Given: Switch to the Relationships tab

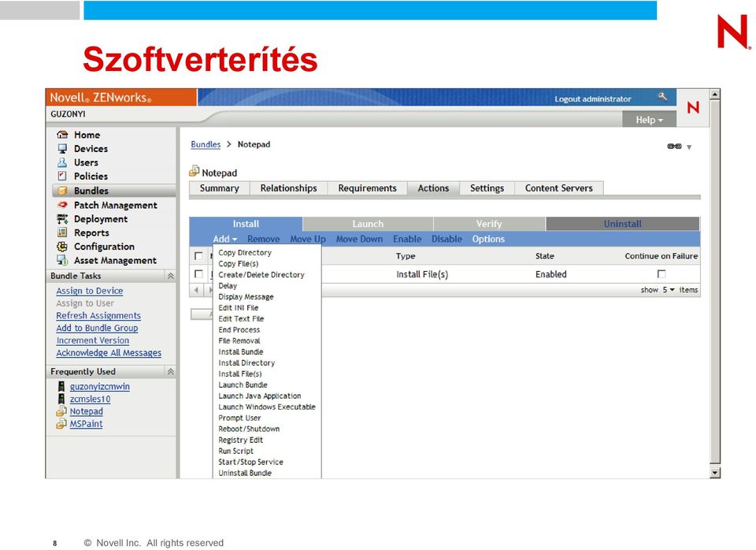Looking at the screenshot, I should click(x=288, y=188).
